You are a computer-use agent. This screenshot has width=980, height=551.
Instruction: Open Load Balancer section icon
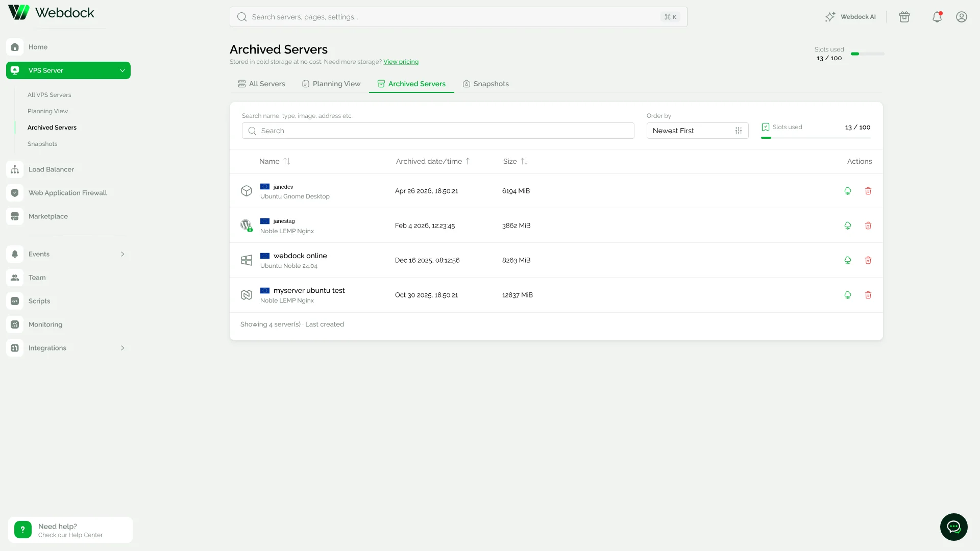15,169
